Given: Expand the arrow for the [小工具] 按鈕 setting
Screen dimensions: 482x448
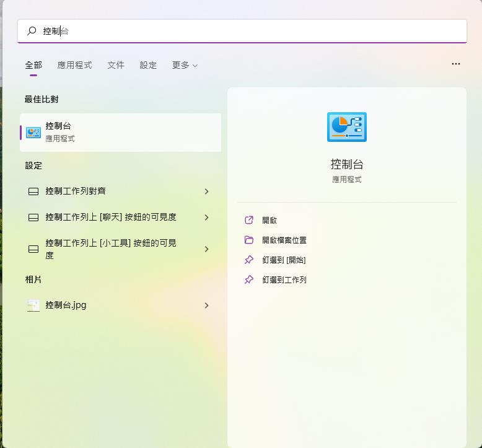Looking at the screenshot, I should [x=206, y=249].
